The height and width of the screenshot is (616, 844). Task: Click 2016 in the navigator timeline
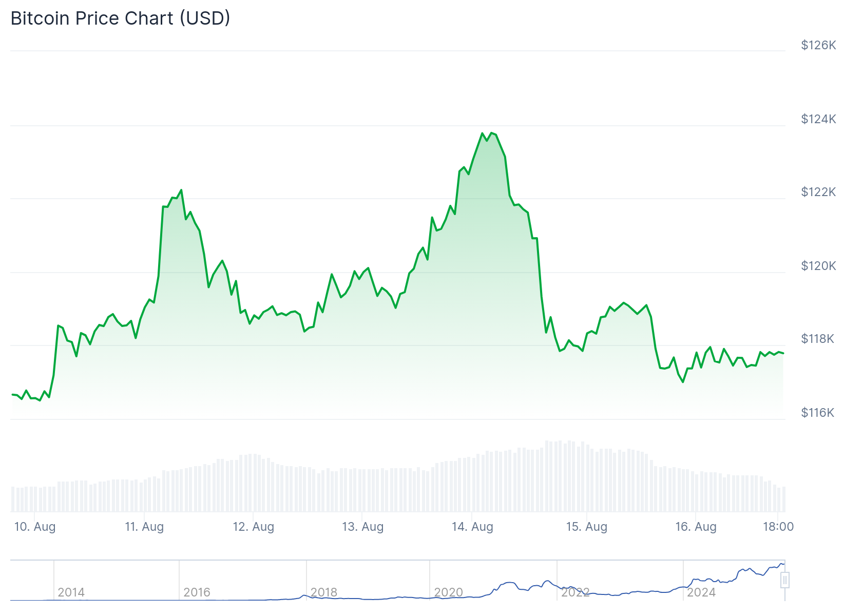pyautogui.click(x=197, y=592)
